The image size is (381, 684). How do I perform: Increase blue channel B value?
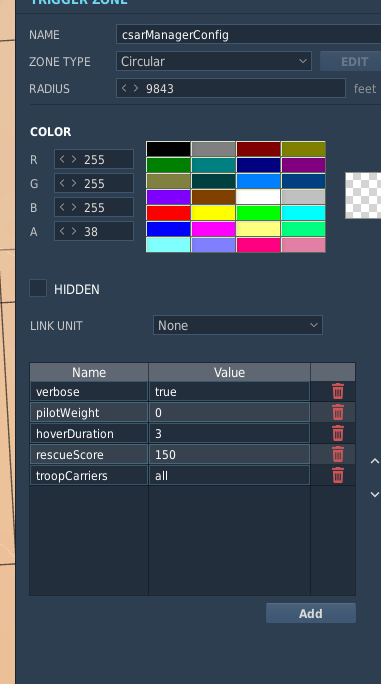[74, 207]
